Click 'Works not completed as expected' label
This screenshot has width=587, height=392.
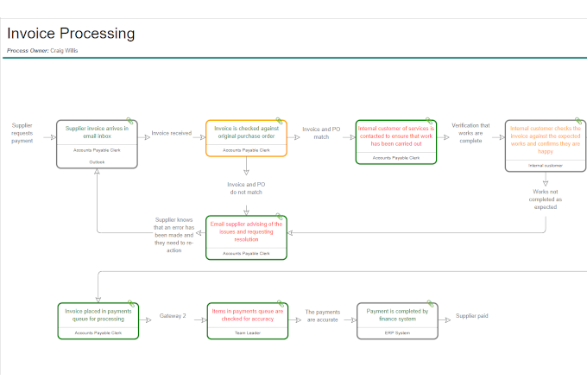click(x=546, y=199)
